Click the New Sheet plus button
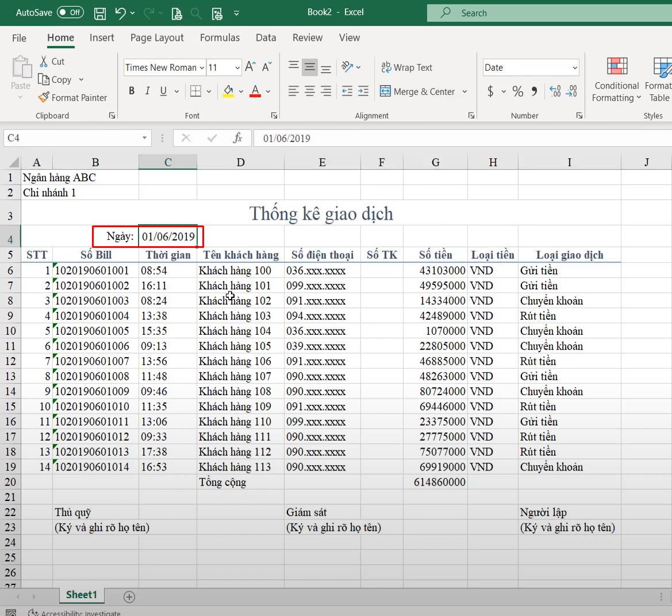The image size is (672, 616). pos(129,597)
